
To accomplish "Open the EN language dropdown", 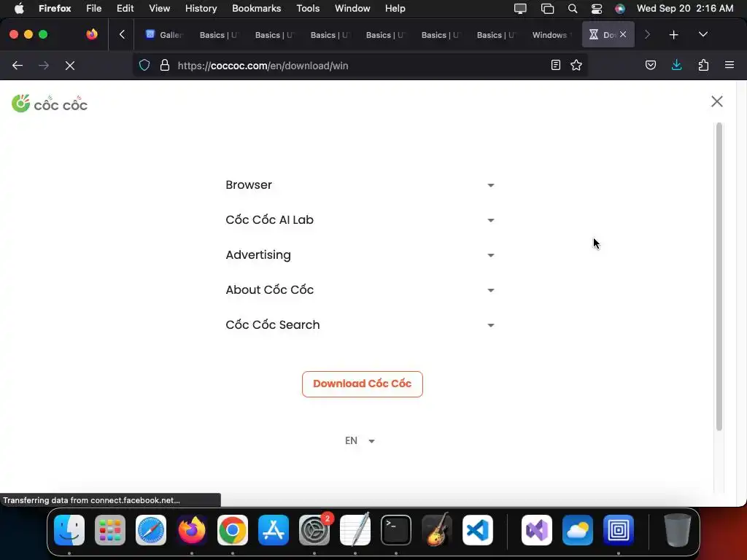I will [x=360, y=440].
